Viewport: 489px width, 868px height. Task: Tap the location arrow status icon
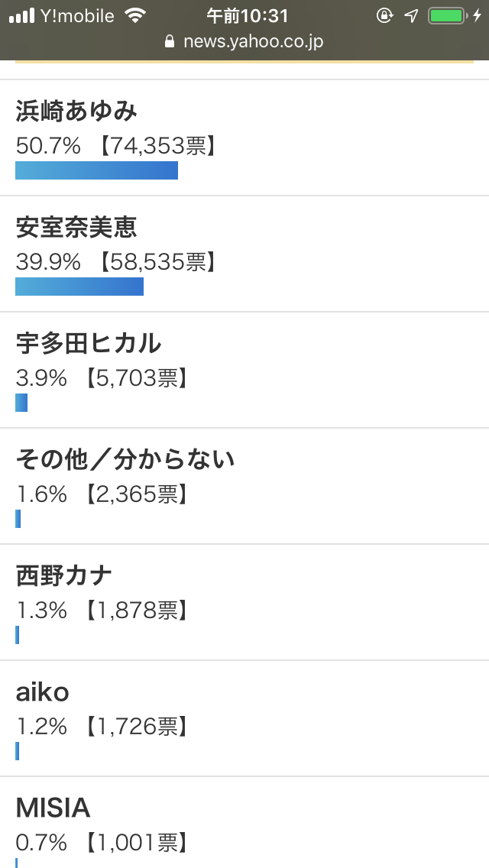(411, 15)
